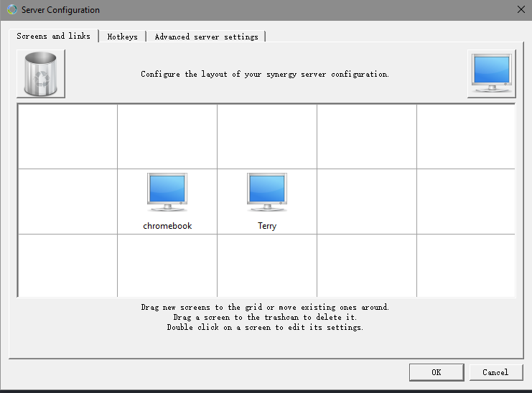Select the Terry screen icon
The height and width of the screenshot is (393, 532).
[x=267, y=192]
